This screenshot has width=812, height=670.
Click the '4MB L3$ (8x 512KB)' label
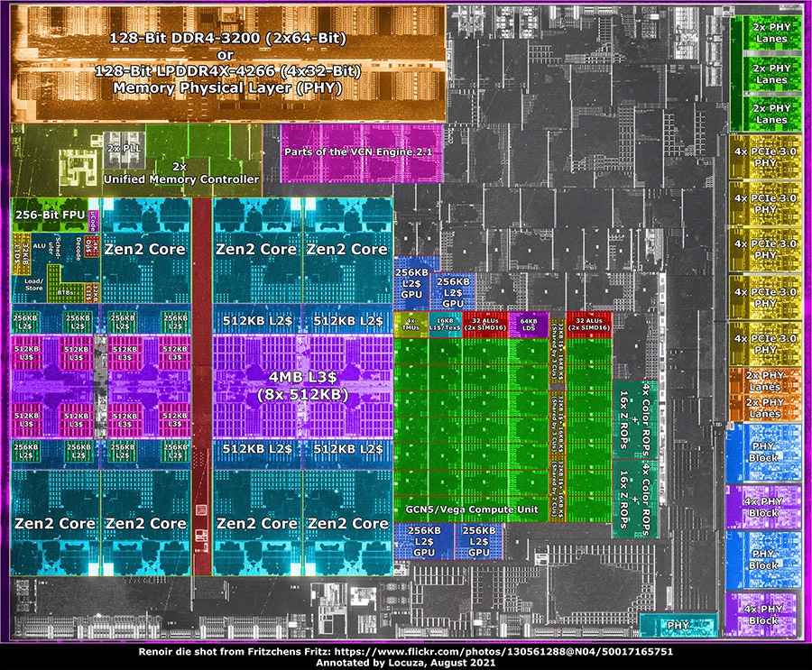pyautogui.click(x=303, y=385)
